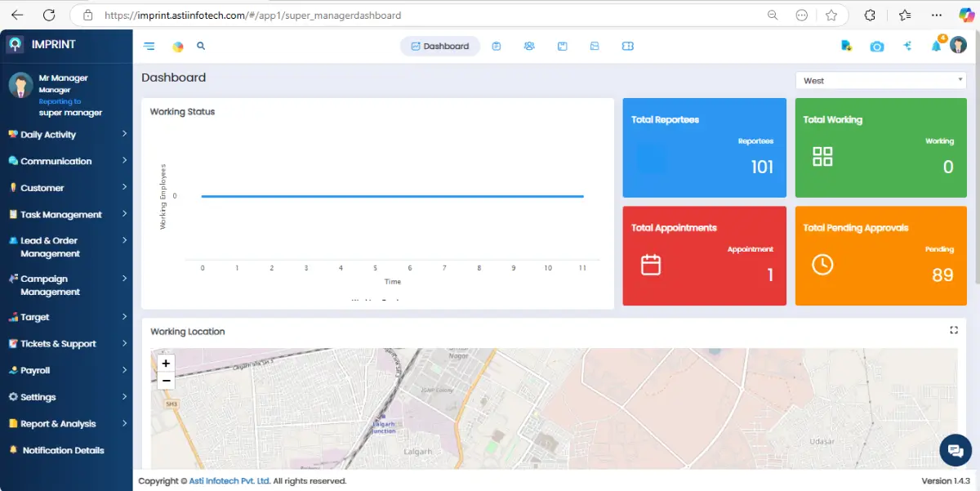Click the search magnifier icon in top bar

point(201,47)
